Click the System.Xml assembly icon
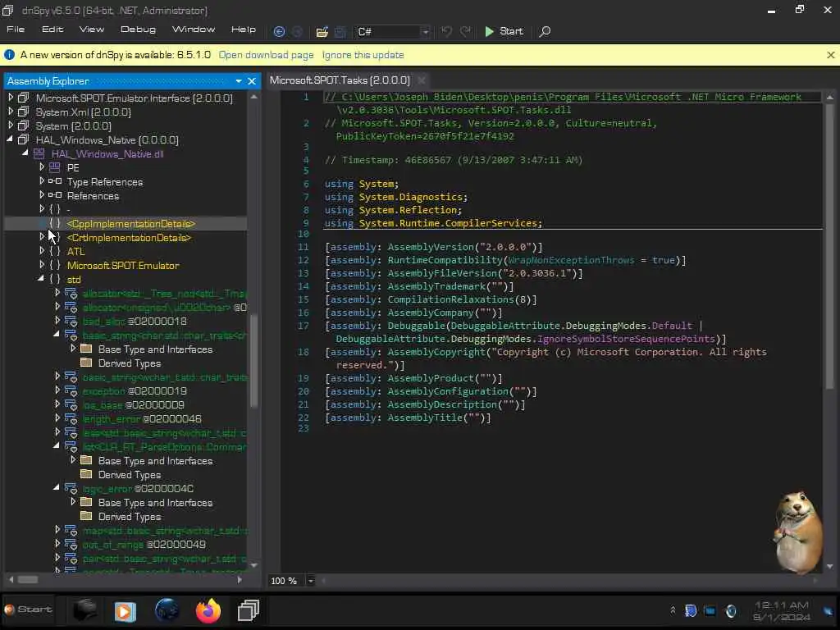Viewport: 840px width, 630px height. (23, 112)
